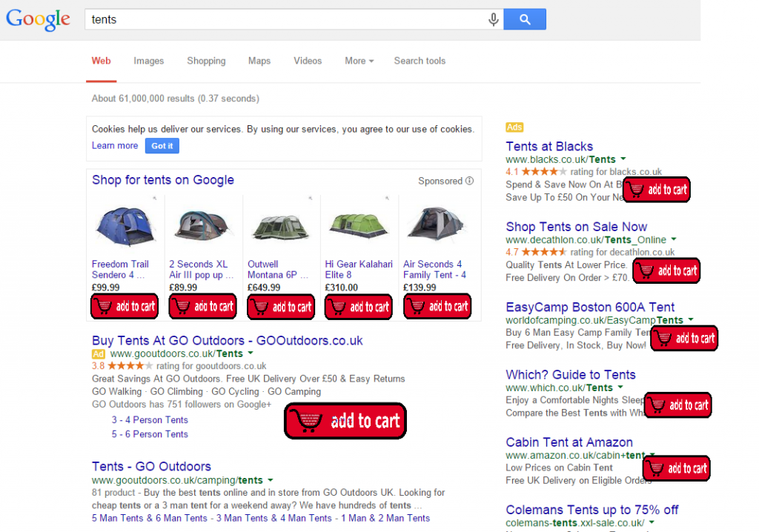
Task: Open 5 - 6 Person Tents sitelink
Action: click(x=150, y=434)
